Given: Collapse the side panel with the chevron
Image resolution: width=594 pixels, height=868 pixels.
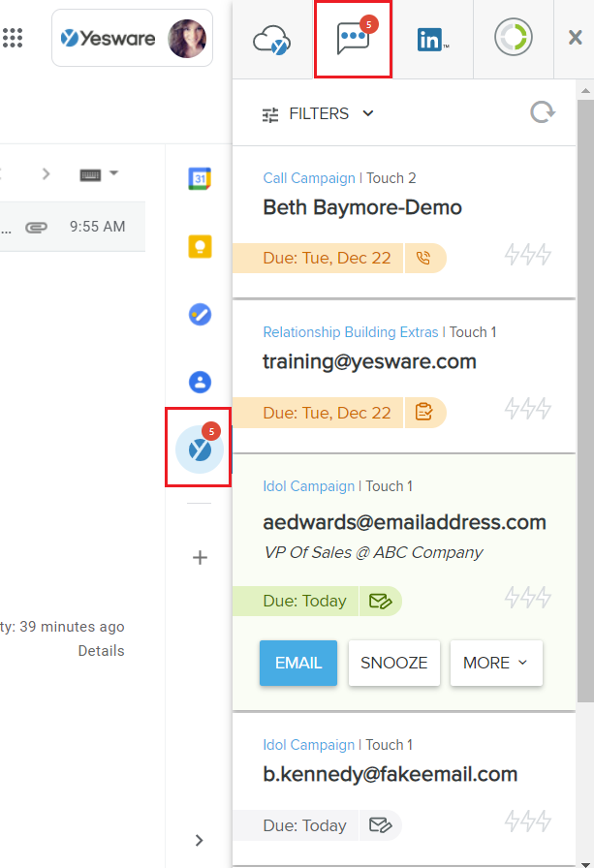Looking at the screenshot, I should coord(200,840).
